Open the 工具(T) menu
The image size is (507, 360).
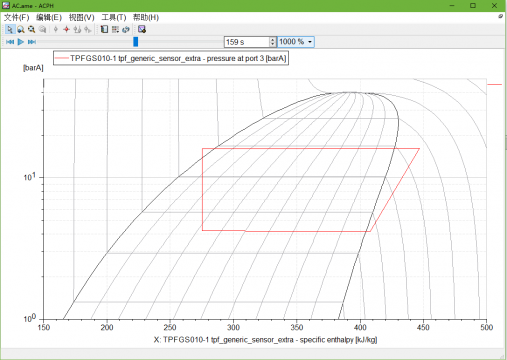[x=114, y=17]
